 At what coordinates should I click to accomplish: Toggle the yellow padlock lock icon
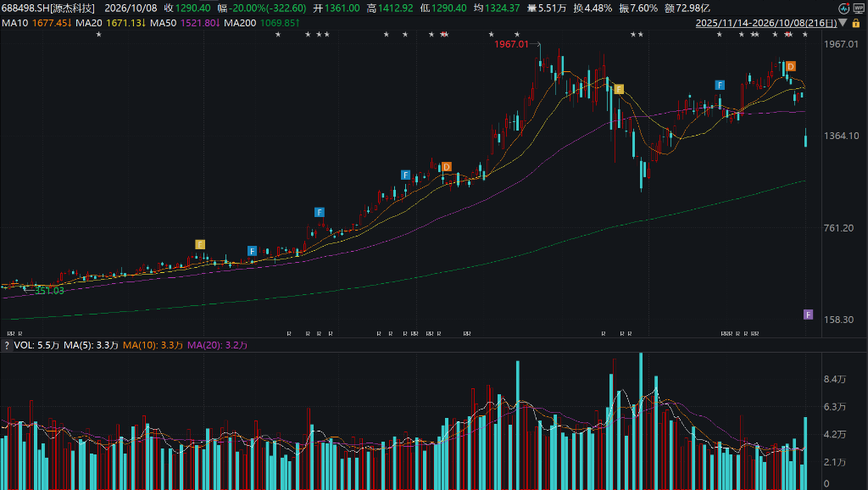(x=856, y=23)
